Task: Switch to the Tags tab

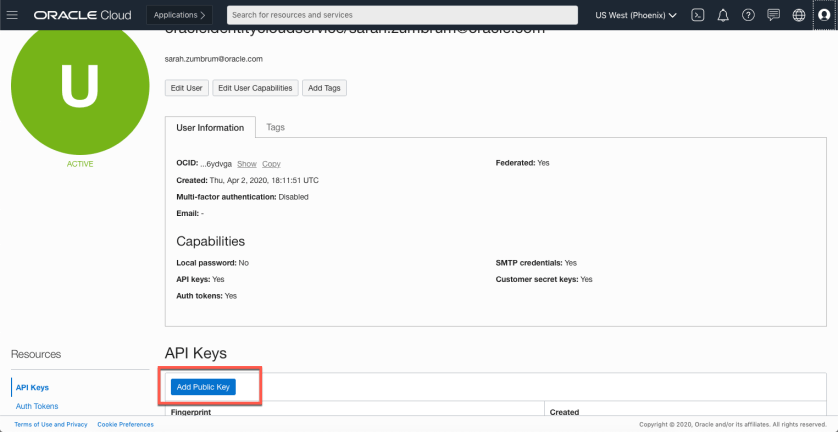Action: coord(275,128)
